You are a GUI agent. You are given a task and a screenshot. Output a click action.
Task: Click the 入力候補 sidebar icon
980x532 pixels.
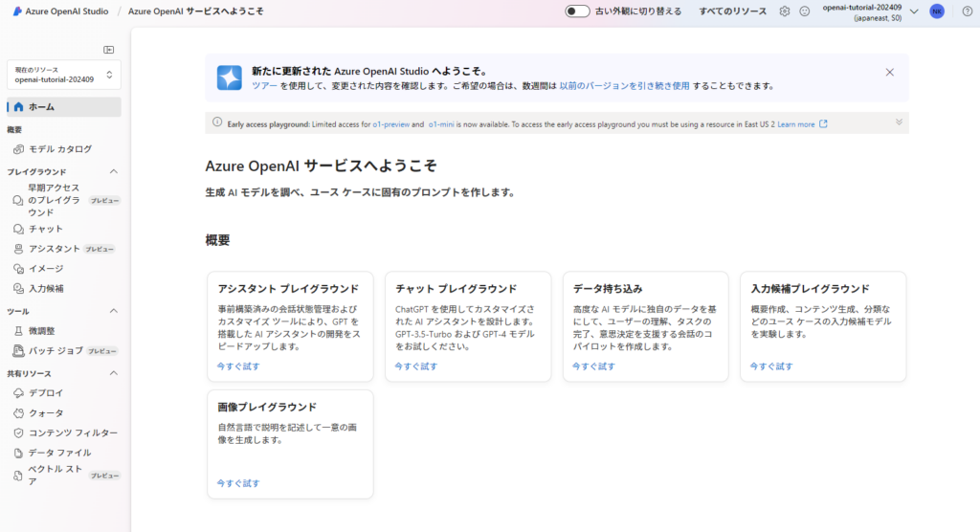pos(19,288)
